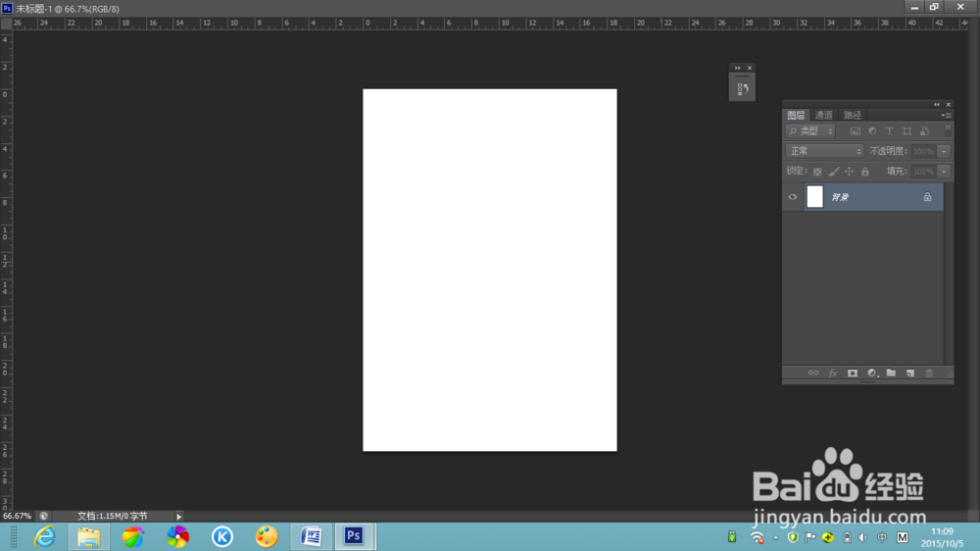
Task: Click the volume speaker tray icon
Action: coord(863,537)
